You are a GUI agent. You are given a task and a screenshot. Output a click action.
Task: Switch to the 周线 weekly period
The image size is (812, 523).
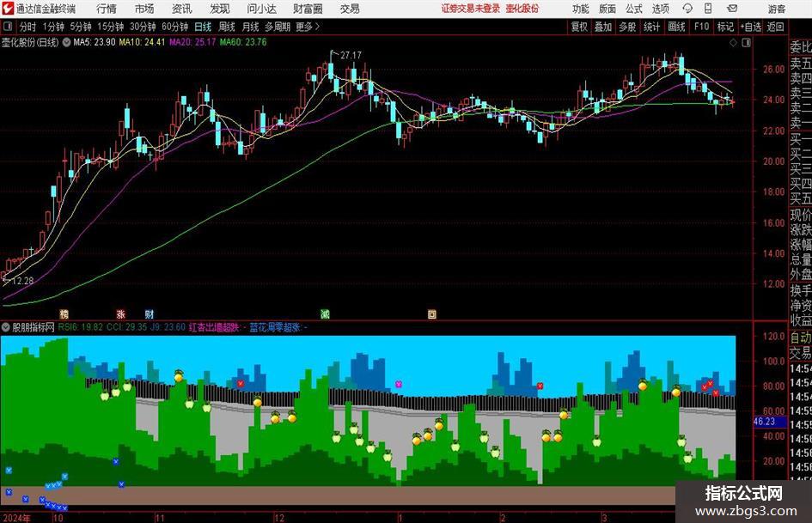[226, 27]
